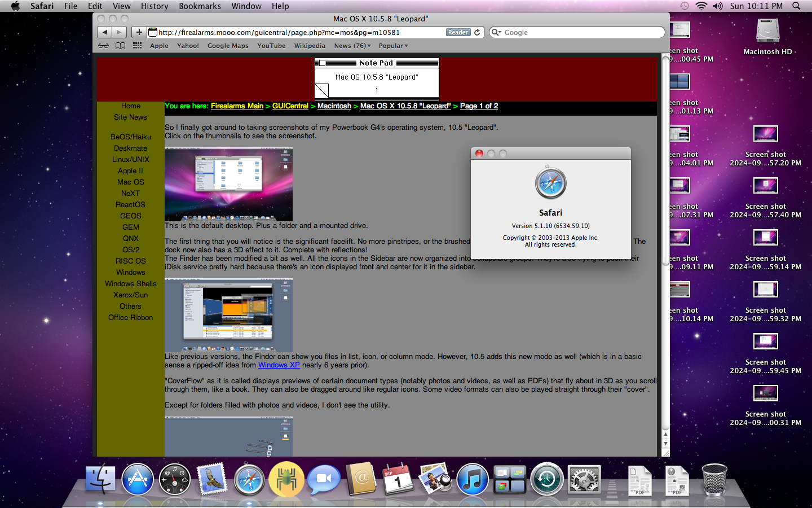Open the iCal calendar icon in the Dock
Screen dimensions: 812x508
point(398,479)
